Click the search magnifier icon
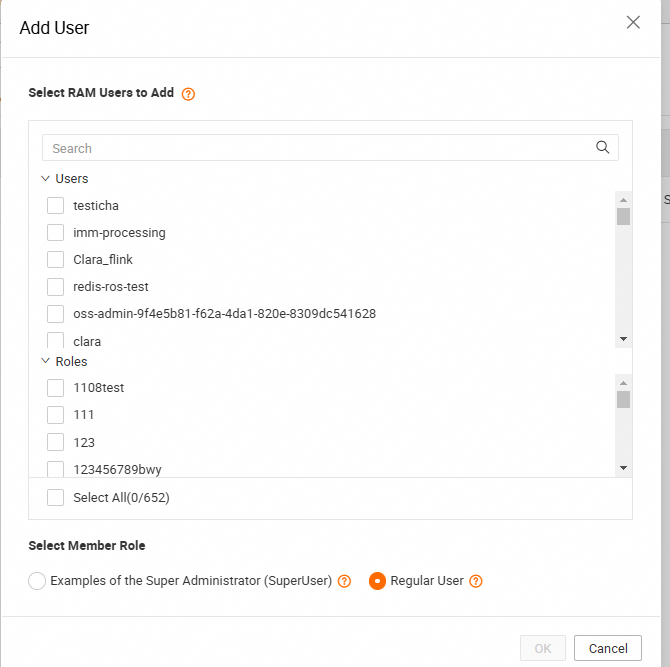Viewport: 670px width, 667px height. click(x=602, y=147)
